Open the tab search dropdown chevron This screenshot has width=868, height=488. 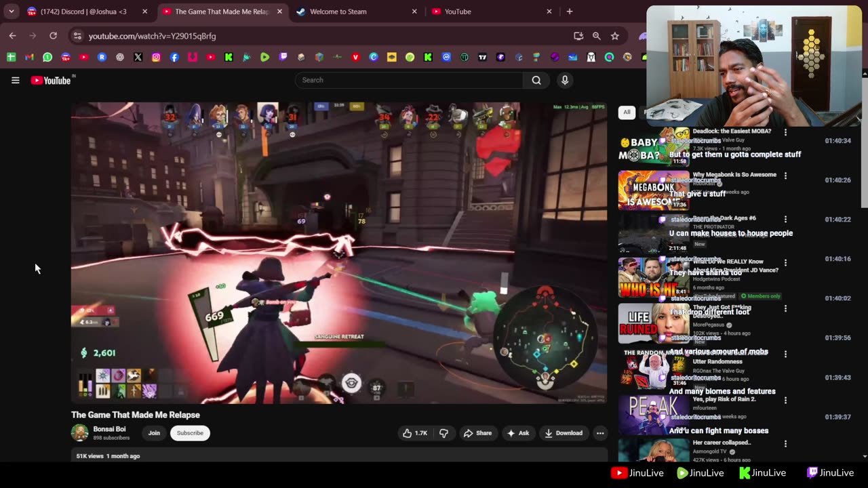pyautogui.click(x=12, y=12)
